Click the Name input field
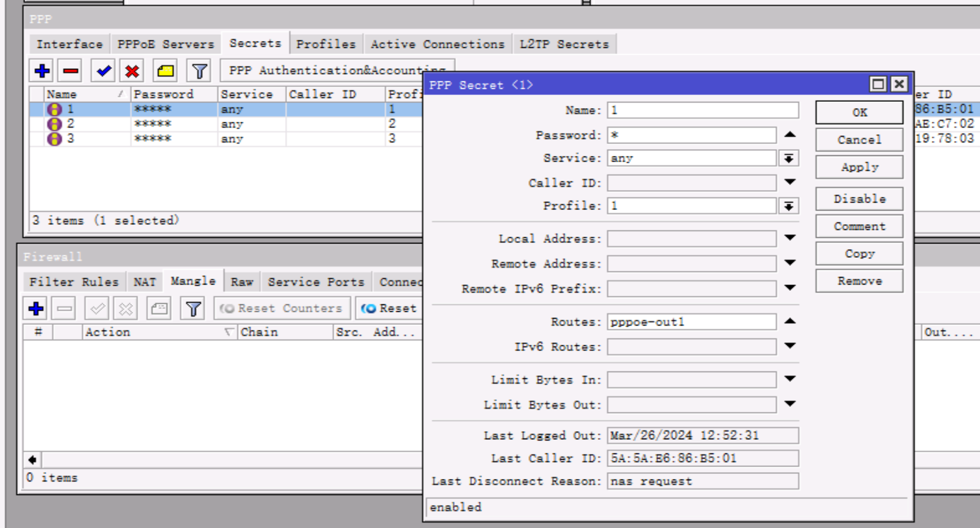This screenshot has height=528, width=980. tap(703, 111)
